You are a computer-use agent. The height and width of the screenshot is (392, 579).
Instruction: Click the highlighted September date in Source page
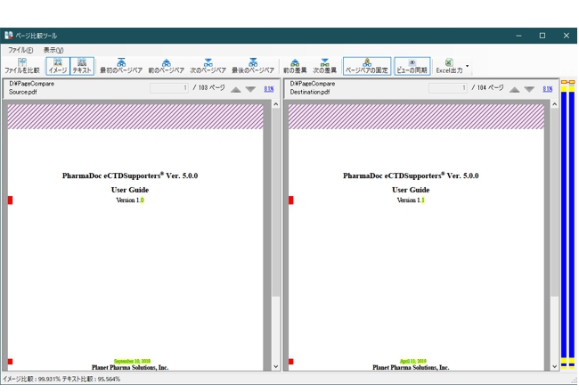(x=132, y=361)
